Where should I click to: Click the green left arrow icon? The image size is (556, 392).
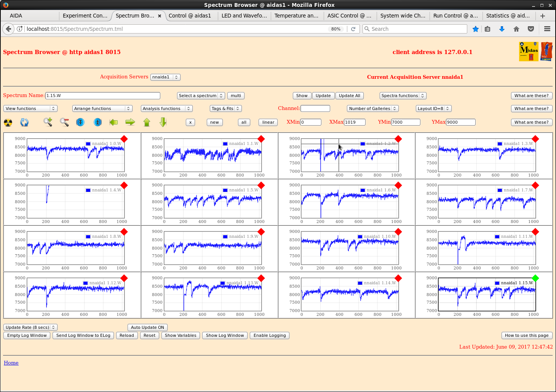click(113, 122)
